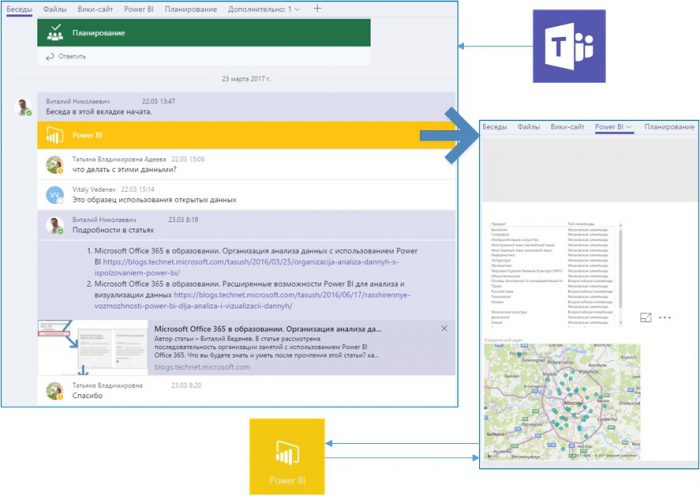The width and height of the screenshot is (700, 496).
Task: Open the Вики-сайт tab in left window
Action: tap(95, 9)
